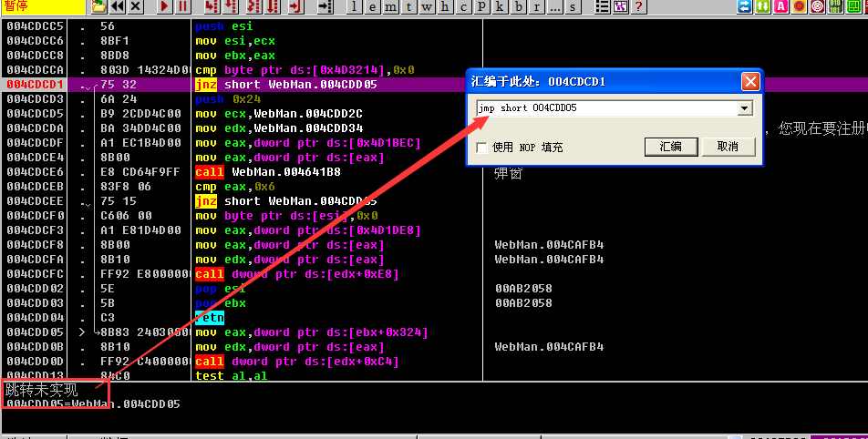Click the pink A plugin icon
Screen dimensions: 868x439
click(781, 6)
